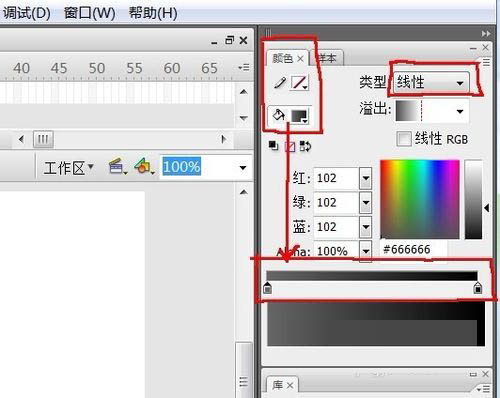Click the gradient definition bar
The image size is (500, 398).
point(372,276)
